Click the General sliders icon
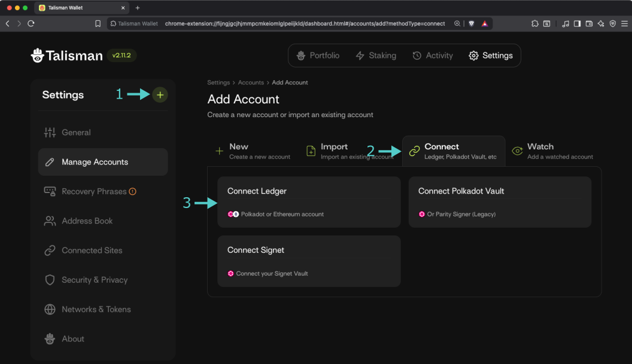This screenshot has height=364, width=632. pyautogui.click(x=50, y=133)
